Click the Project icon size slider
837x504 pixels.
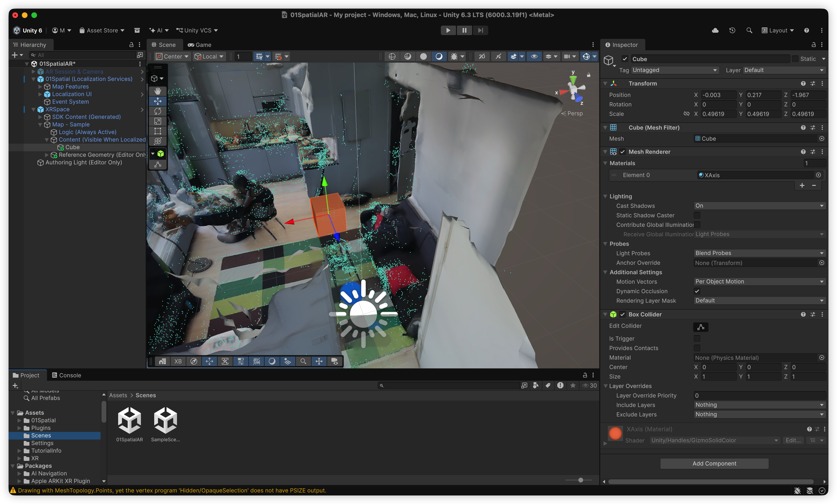(581, 480)
